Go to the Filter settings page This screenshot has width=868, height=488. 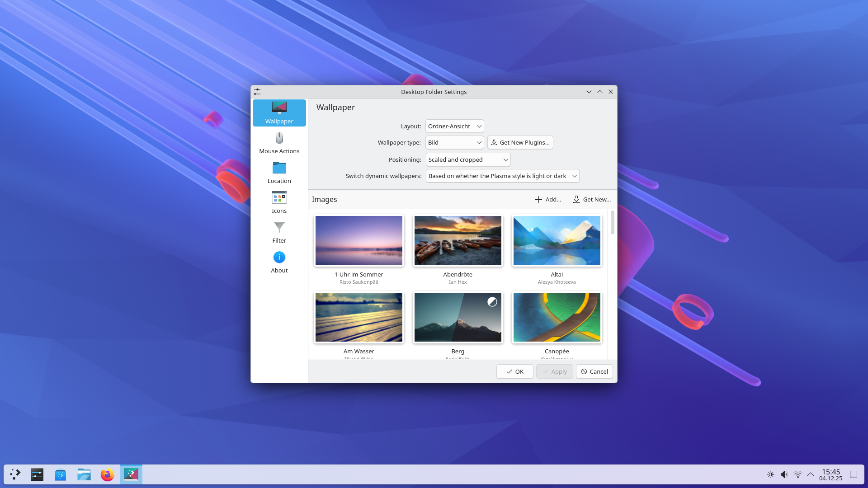tap(279, 232)
